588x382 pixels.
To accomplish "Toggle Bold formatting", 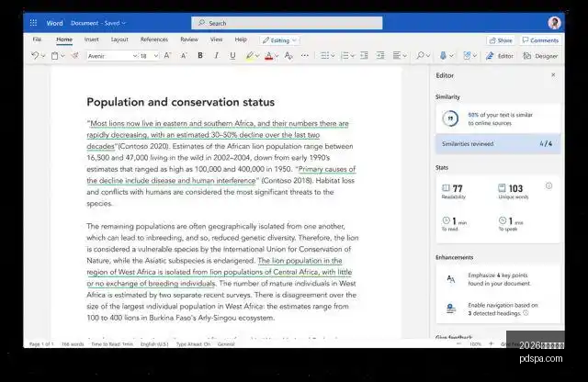I will tap(200, 56).
